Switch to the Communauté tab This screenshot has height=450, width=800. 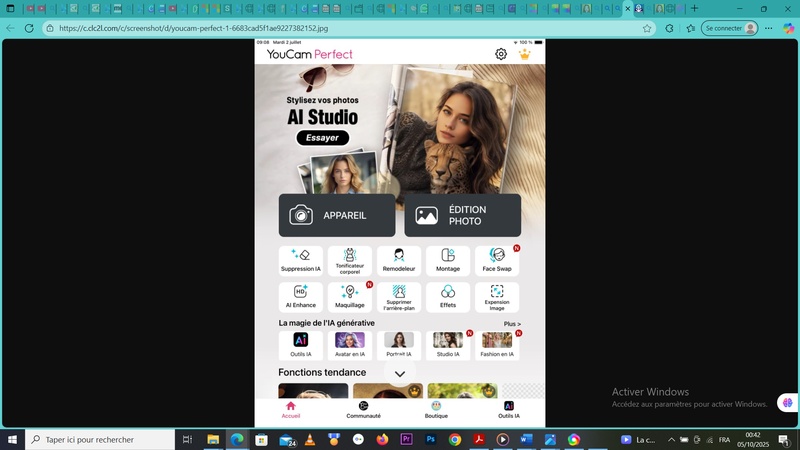(363, 409)
